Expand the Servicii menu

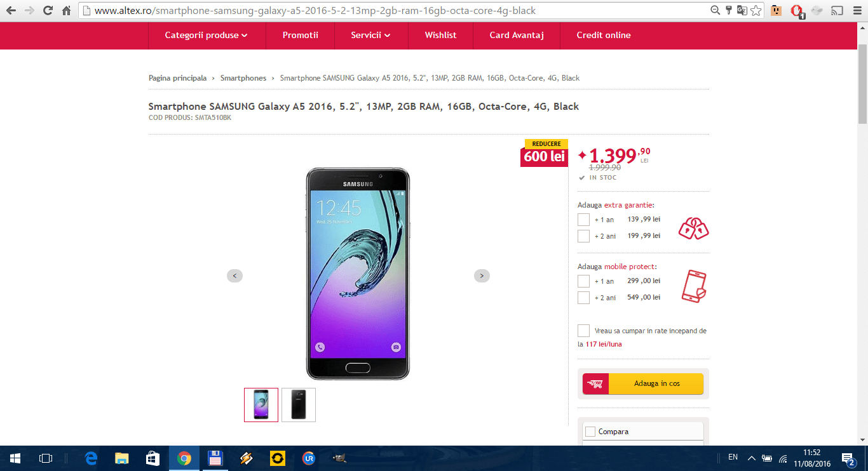pos(371,36)
